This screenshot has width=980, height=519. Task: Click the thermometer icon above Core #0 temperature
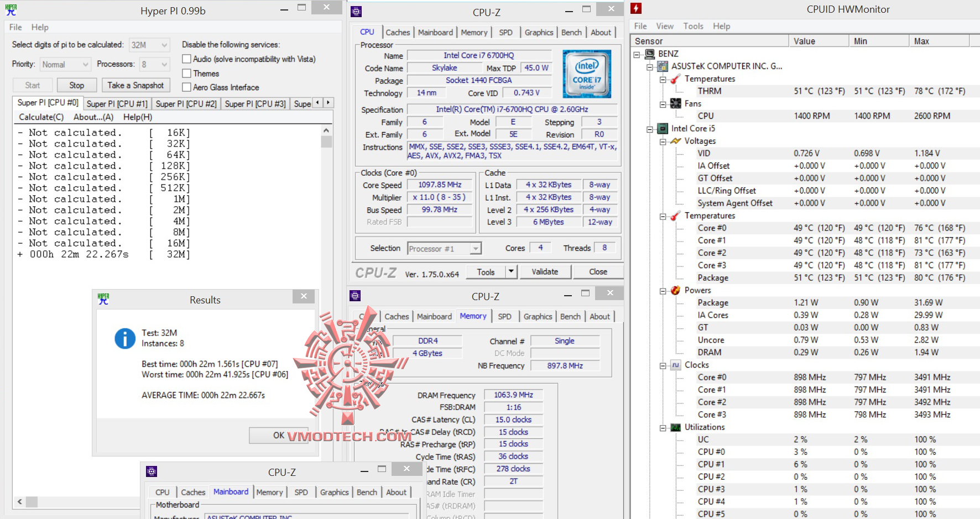click(675, 216)
